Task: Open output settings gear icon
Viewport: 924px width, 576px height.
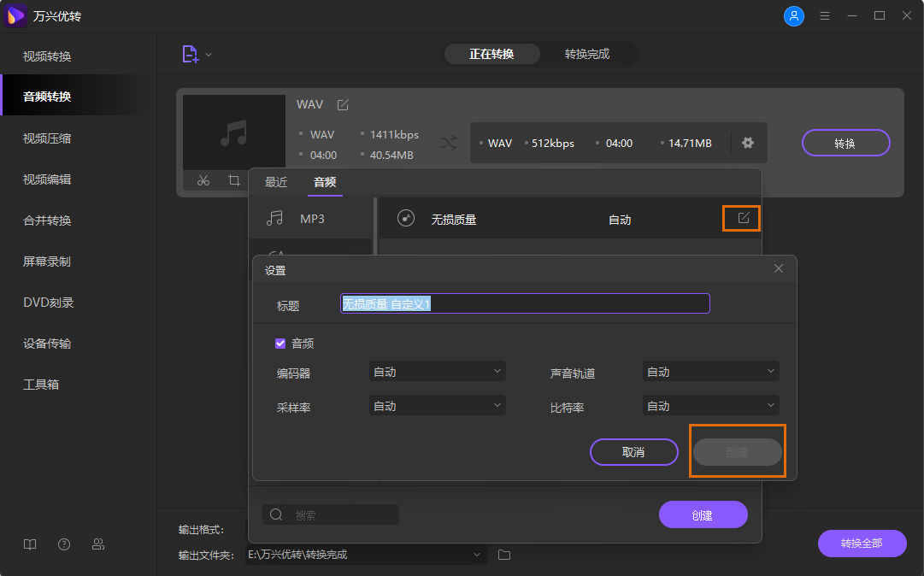Action: tap(748, 143)
